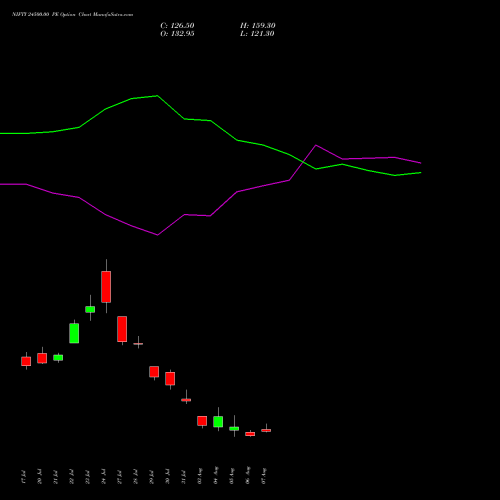Select the 04 Aug date label
This screenshot has height=500, width=500.
(x=216, y=475)
